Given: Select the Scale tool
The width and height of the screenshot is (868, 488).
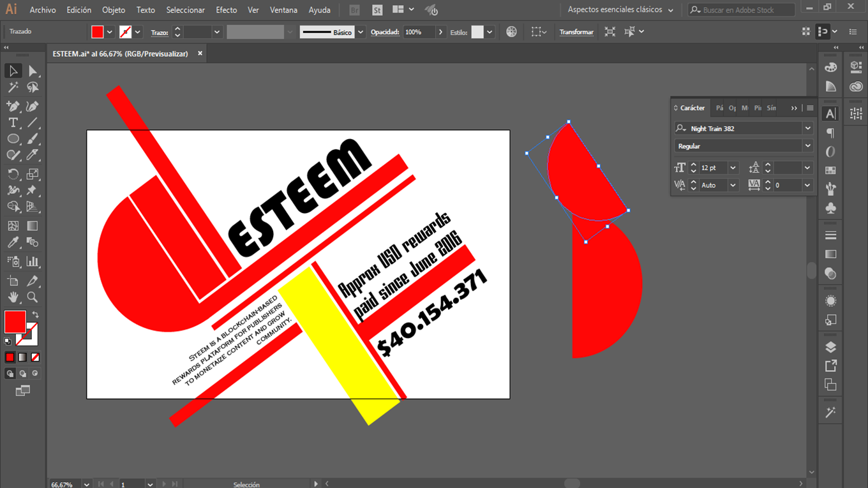Looking at the screenshot, I should point(33,174).
